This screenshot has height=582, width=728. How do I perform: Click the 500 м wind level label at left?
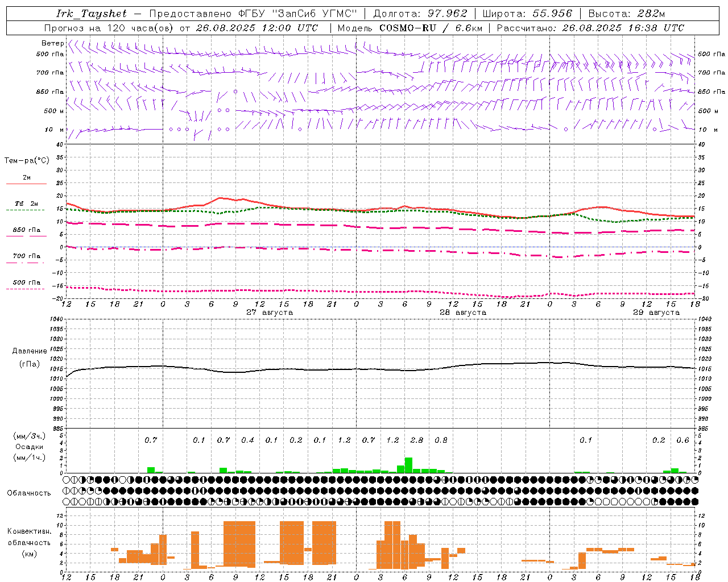[54, 111]
